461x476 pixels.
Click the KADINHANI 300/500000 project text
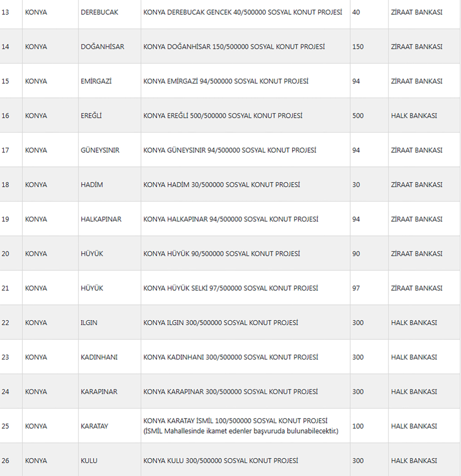(230, 357)
